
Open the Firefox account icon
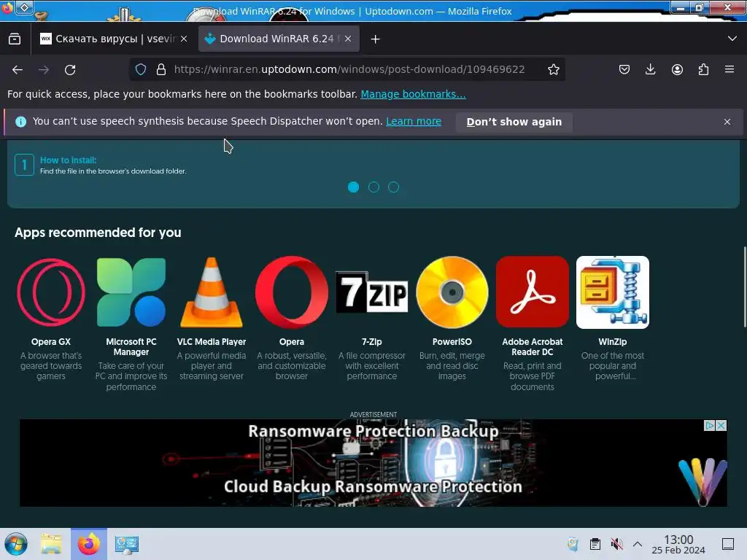677,69
